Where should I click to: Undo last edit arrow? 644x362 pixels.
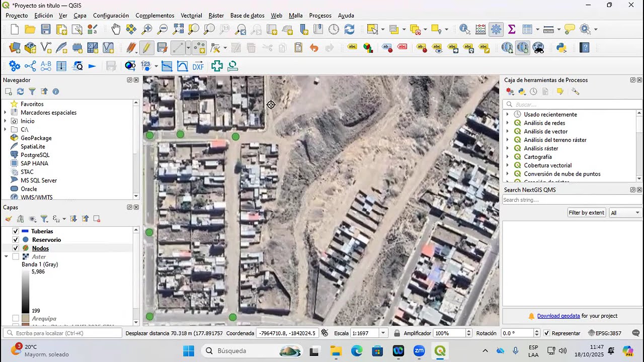[x=314, y=48]
